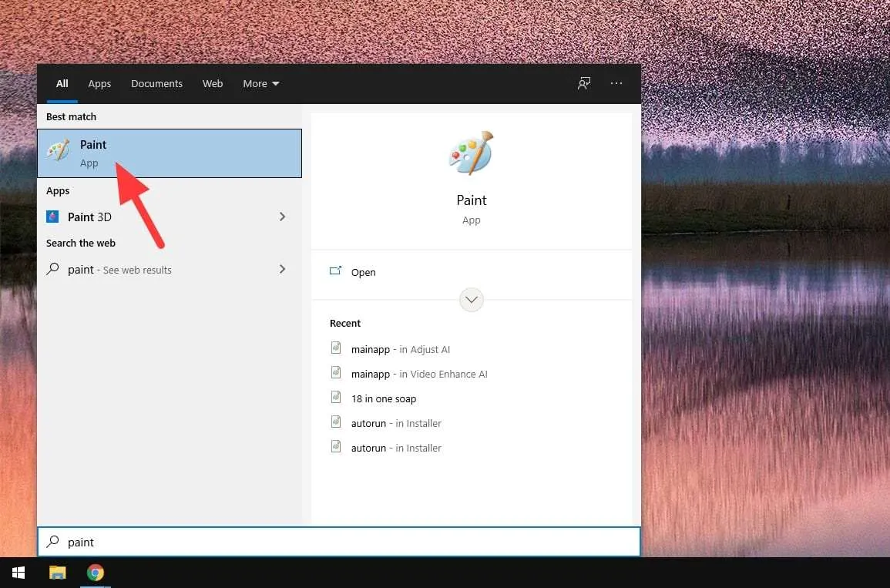Viewport: 890px width, 588px height.
Task: Open Google Chrome from the taskbar
Action: (96, 573)
